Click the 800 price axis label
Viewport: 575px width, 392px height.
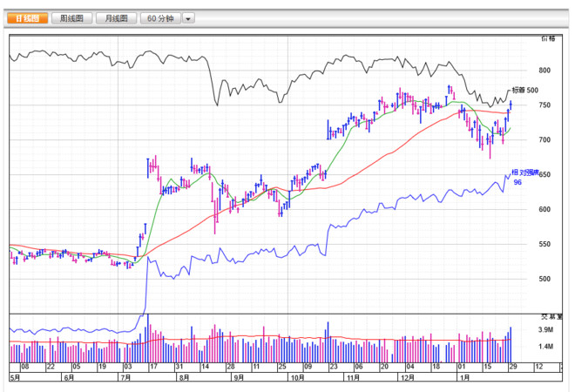(545, 71)
